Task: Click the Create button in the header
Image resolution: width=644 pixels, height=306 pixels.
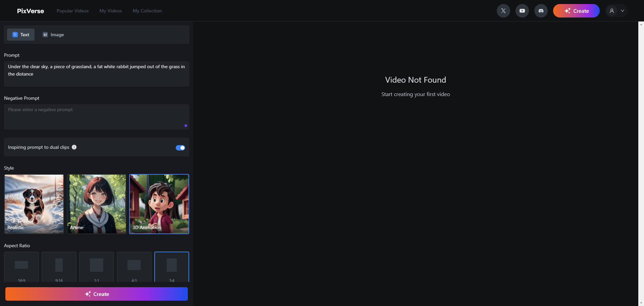Action: coord(576,11)
